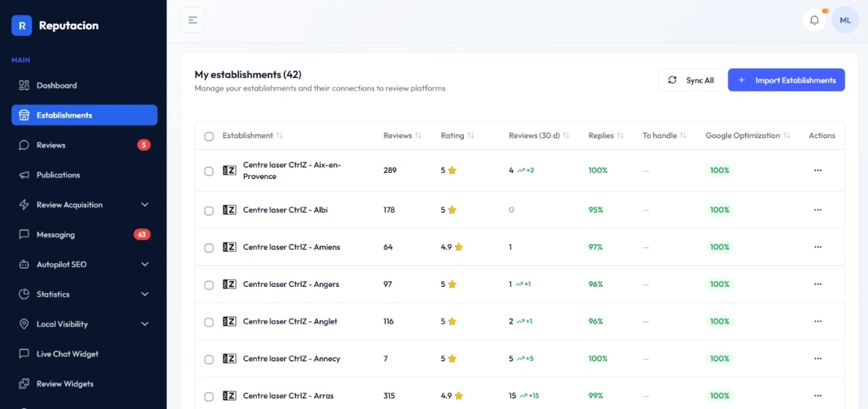Open Centre laser CtrlZ - Aix-en-Provence

click(x=292, y=171)
